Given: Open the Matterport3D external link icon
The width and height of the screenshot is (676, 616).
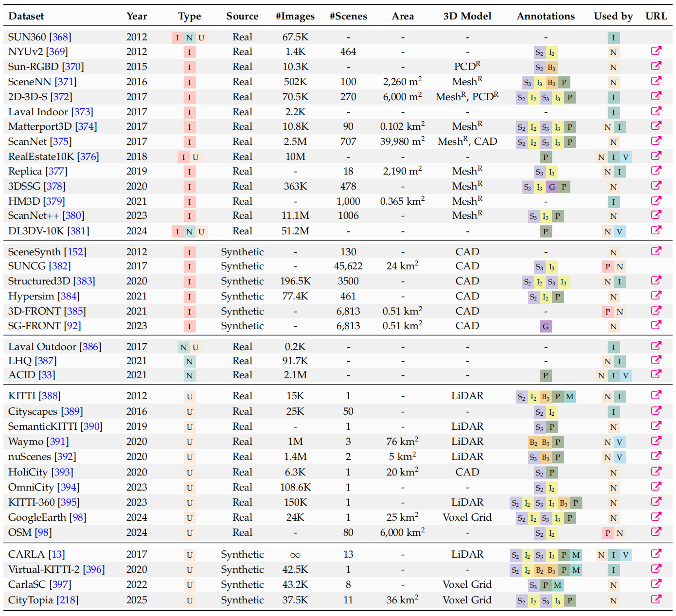Looking at the screenshot, I should click(x=656, y=125).
